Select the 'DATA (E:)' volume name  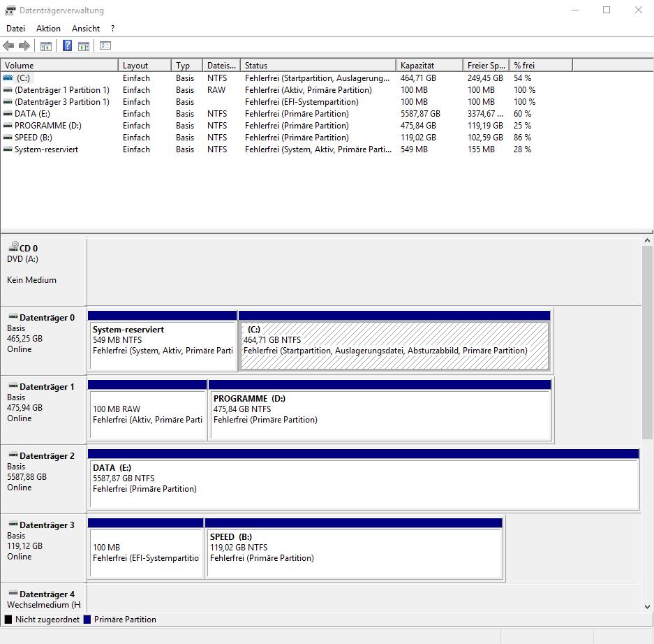coord(32,114)
